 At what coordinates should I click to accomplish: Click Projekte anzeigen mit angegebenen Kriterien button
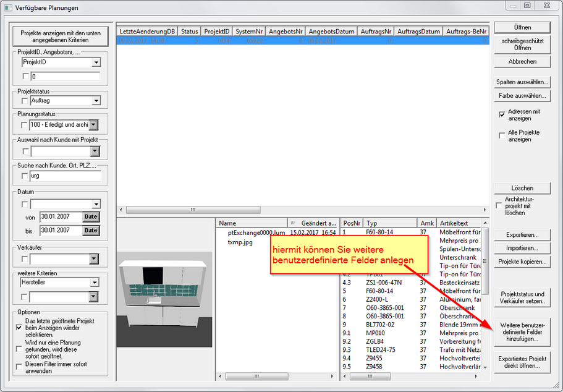pyautogui.click(x=60, y=37)
